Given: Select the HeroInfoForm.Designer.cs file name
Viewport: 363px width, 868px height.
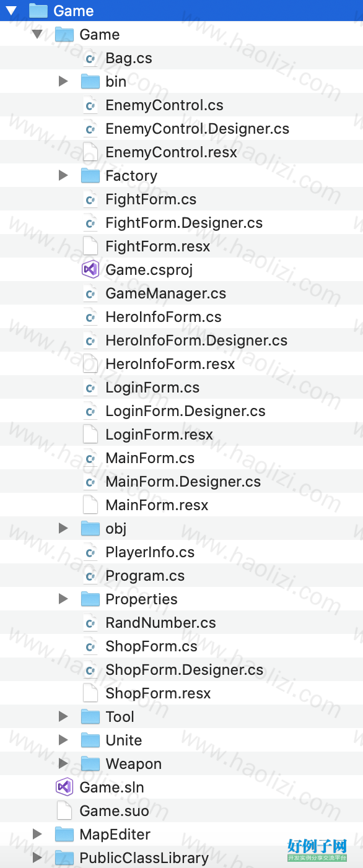Looking at the screenshot, I should (196, 341).
